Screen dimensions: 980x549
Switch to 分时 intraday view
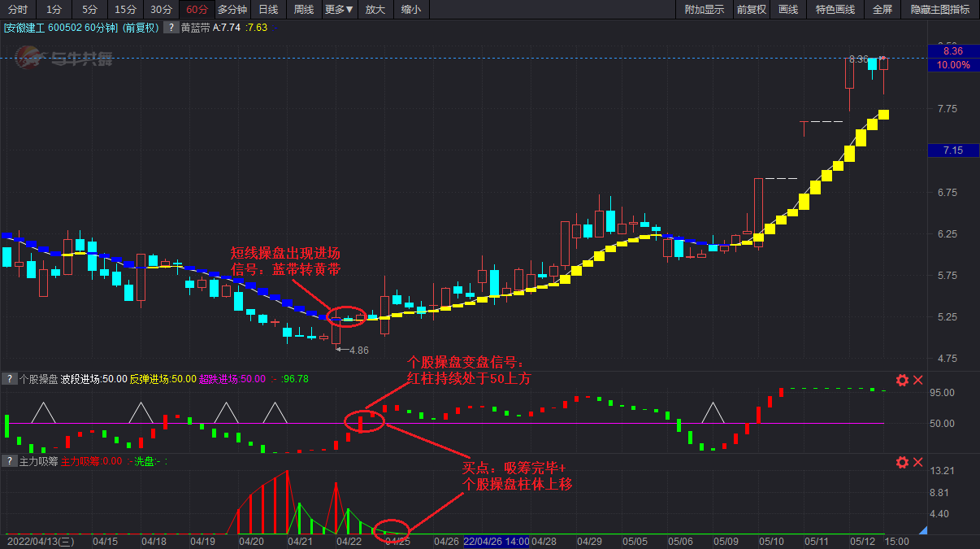pyautogui.click(x=18, y=10)
